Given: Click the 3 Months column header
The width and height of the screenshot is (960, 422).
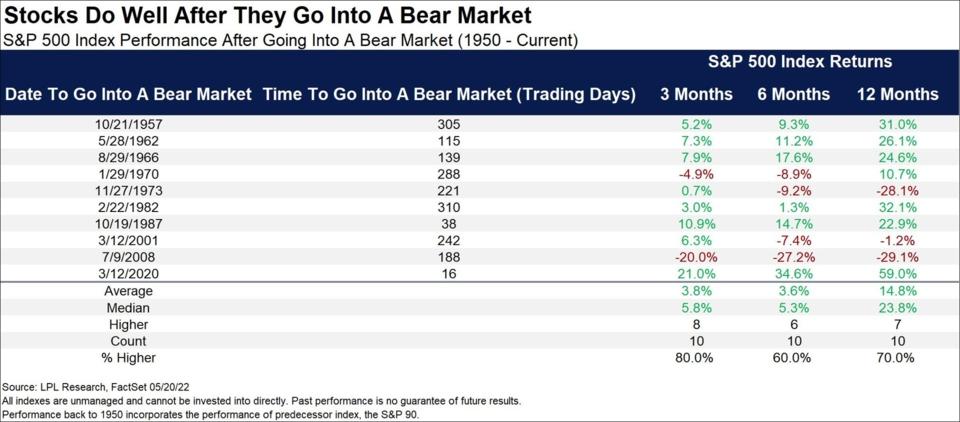Looking at the screenshot, I should click(x=696, y=94).
